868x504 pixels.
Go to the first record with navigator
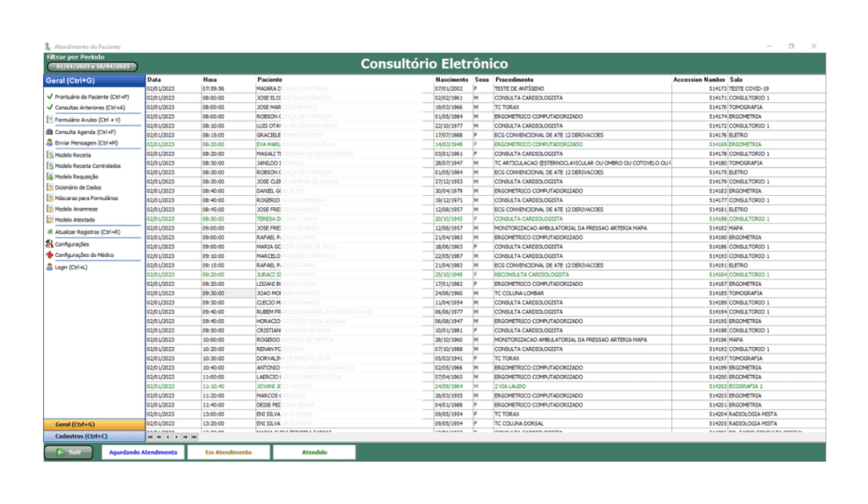tap(151, 437)
